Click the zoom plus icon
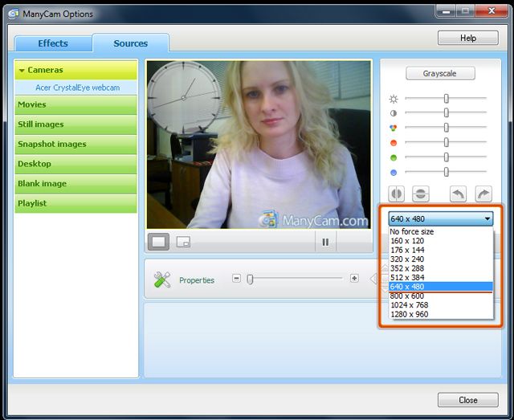Screen dimensions: 514x420 354,279
